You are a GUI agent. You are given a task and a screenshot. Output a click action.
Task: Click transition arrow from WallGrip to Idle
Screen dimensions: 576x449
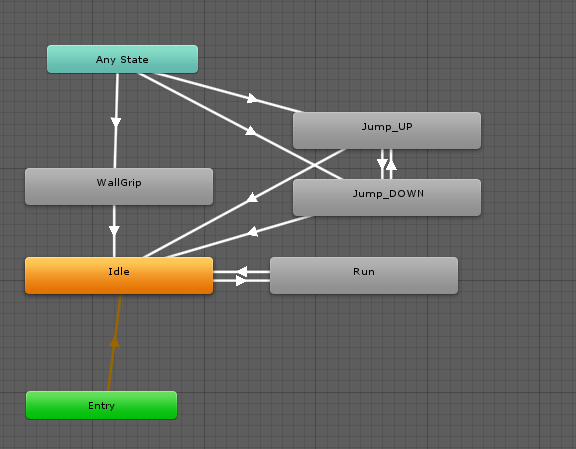point(114,231)
